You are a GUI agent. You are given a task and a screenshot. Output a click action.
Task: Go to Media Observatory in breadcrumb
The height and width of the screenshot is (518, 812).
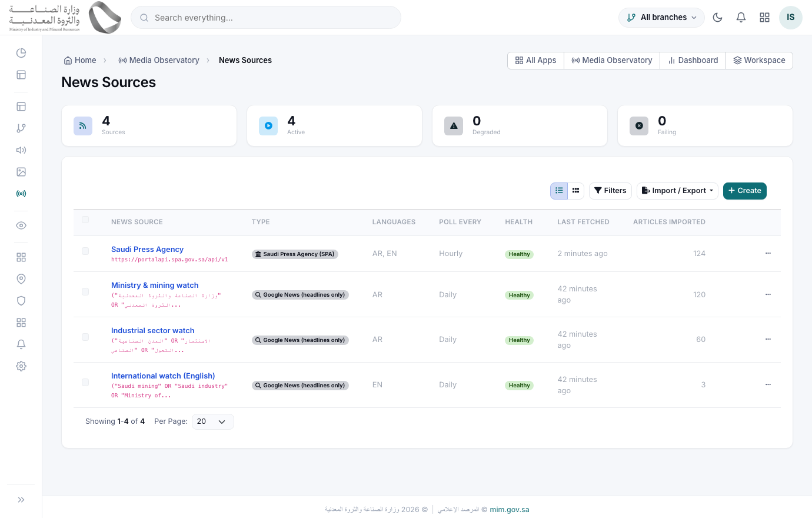tap(159, 61)
